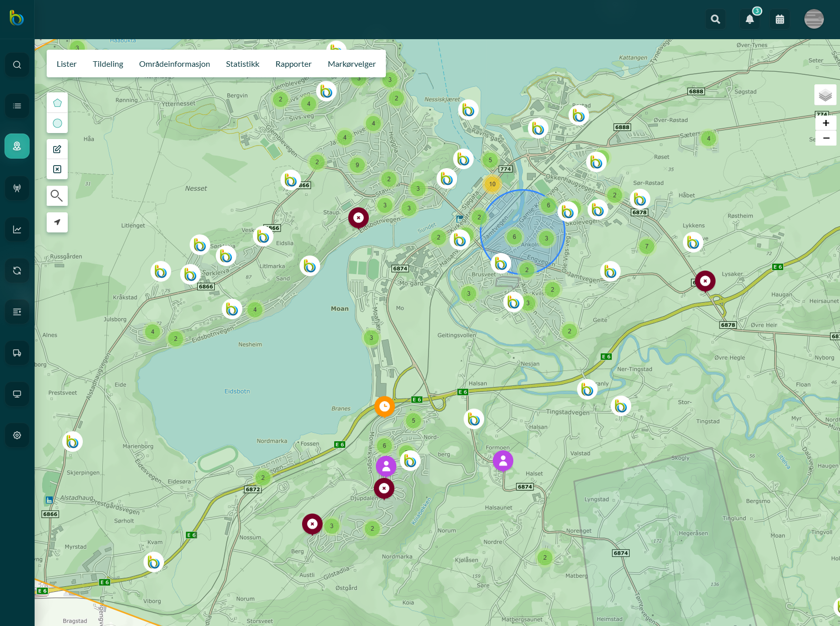Viewport: 840px width, 626px height.
Task: Open notifications bell with badge 3
Action: point(750,19)
